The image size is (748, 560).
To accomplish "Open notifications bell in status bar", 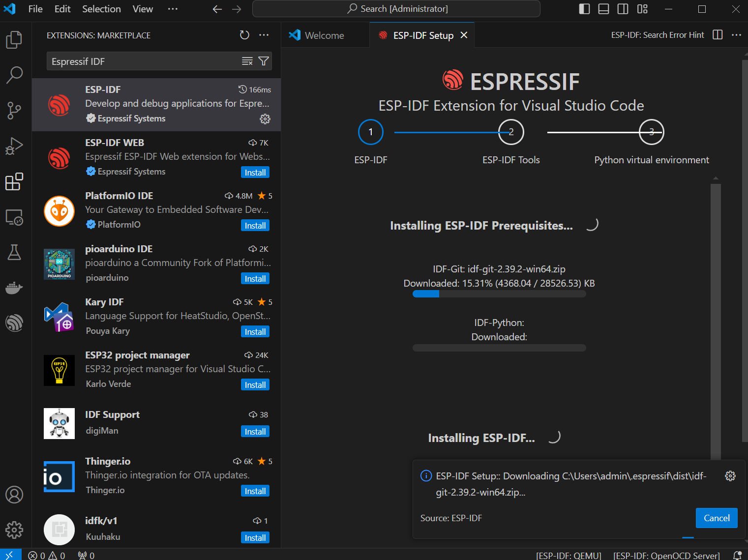I will tap(737, 555).
